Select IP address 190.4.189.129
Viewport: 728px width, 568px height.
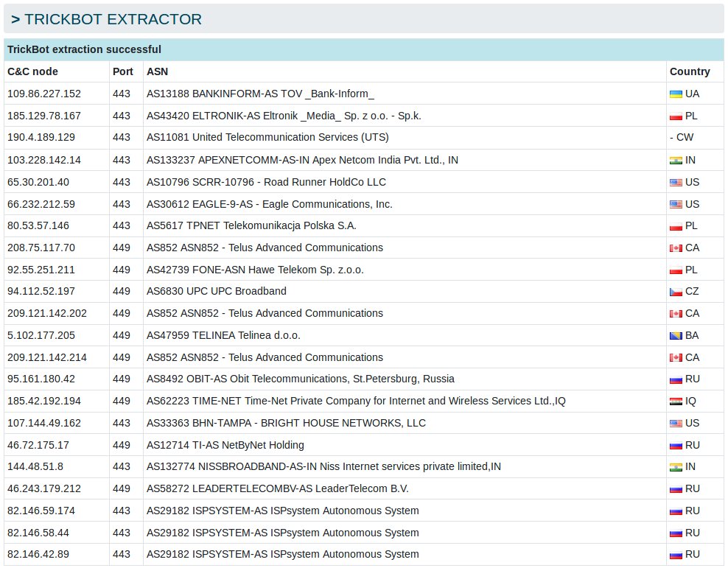click(x=41, y=137)
